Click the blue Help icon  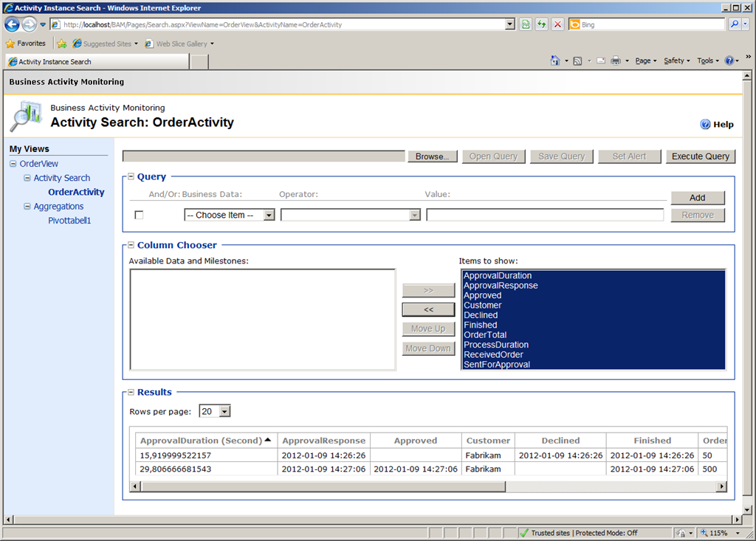(x=705, y=124)
